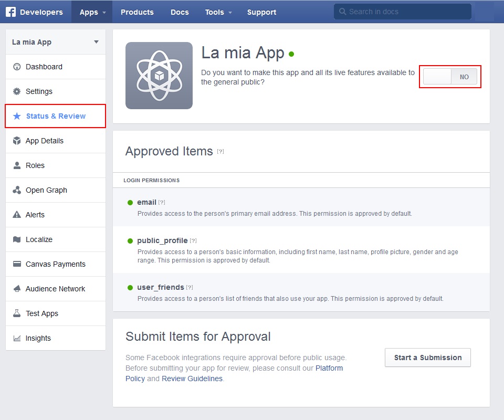Open the Tools dropdown menu
Image resolution: width=504 pixels, height=420 pixels.
click(218, 12)
